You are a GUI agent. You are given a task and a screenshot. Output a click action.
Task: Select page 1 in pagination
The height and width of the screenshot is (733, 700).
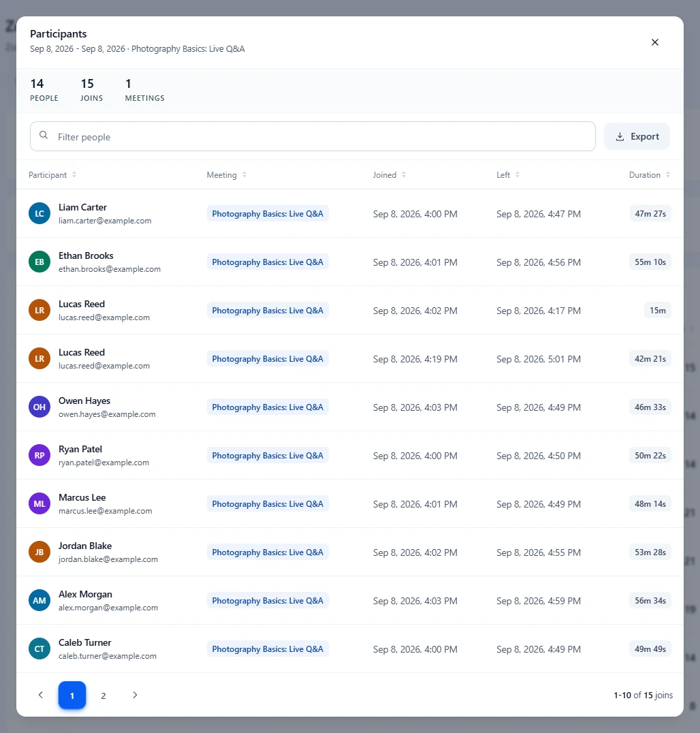click(x=72, y=695)
